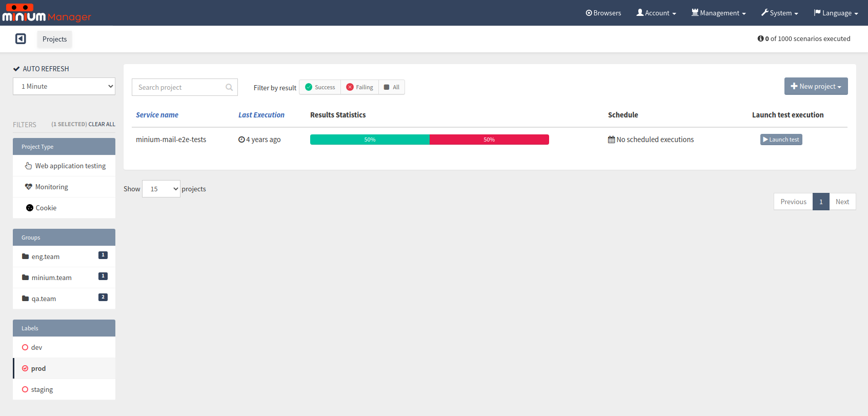Go to Previous page
Image resolution: width=868 pixels, height=416 pixels.
point(793,202)
